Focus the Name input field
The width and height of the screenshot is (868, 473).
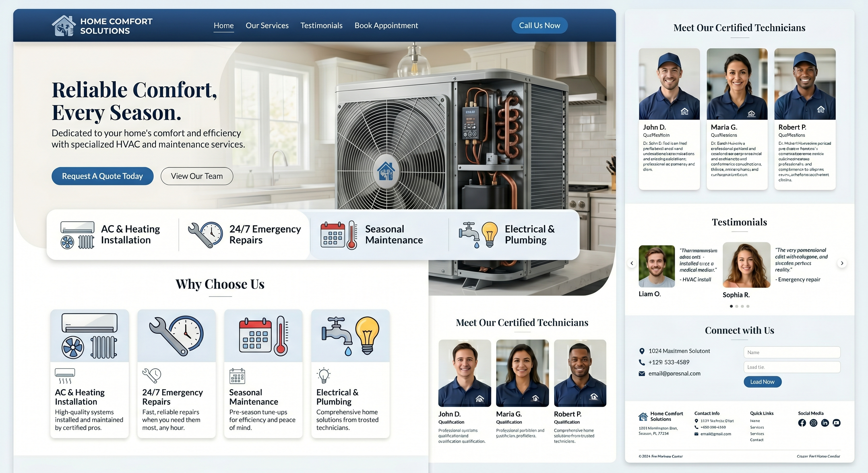pyautogui.click(x=792, y=352)
